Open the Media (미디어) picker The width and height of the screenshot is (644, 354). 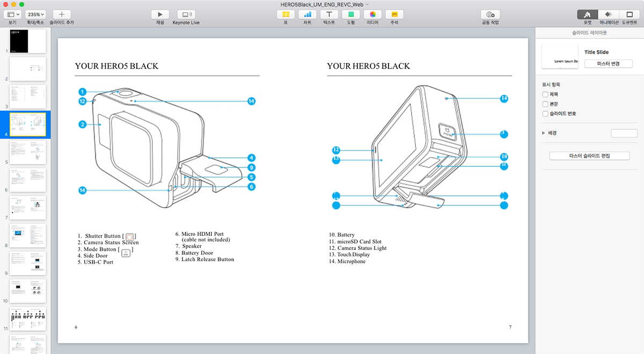[372, 14]
